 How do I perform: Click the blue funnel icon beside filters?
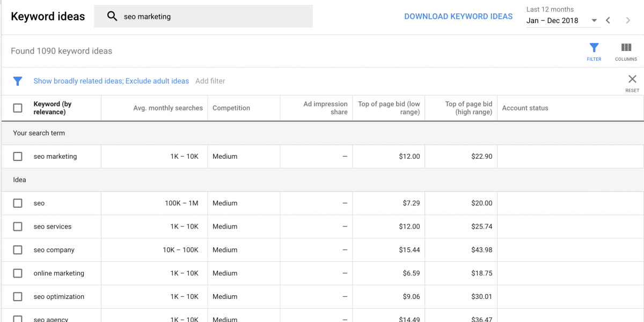(18, 81)
